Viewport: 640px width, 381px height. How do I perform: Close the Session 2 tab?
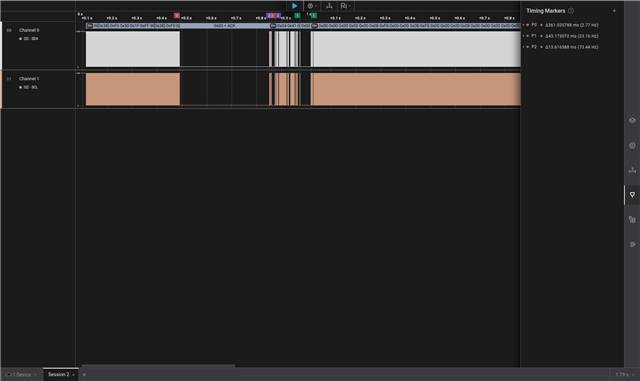point(73,375)
